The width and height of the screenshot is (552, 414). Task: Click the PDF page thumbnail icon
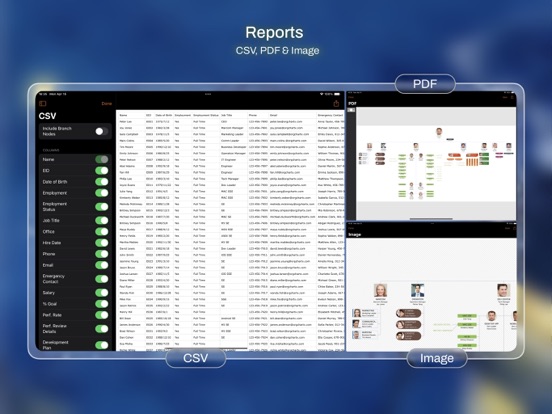pos(351,110)
